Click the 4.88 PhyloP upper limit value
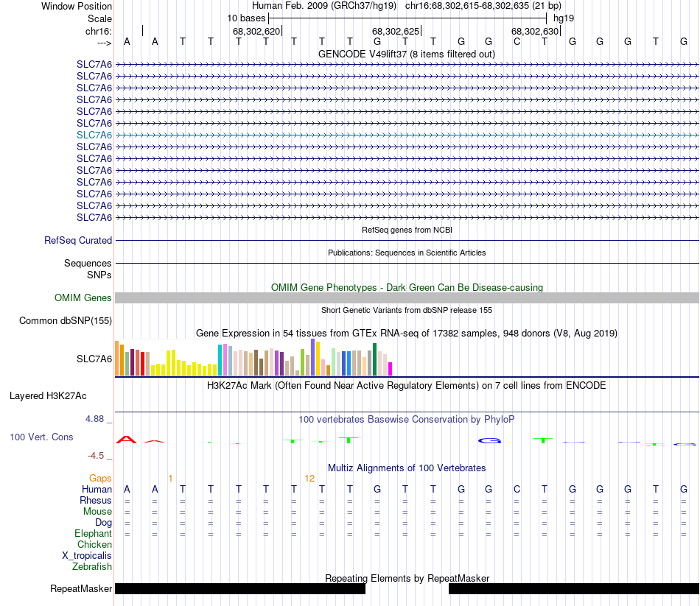700x606 pixels. point(94,418)
